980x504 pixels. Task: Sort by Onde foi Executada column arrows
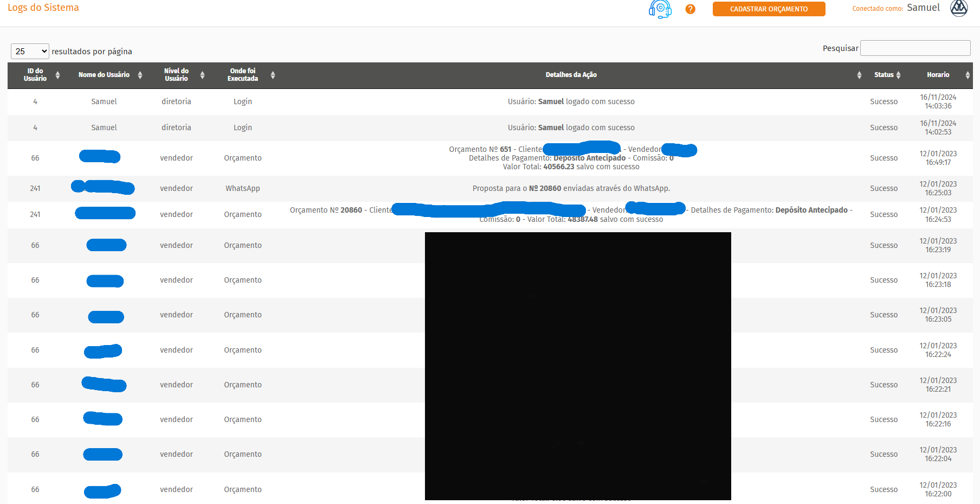pos(273,75)
